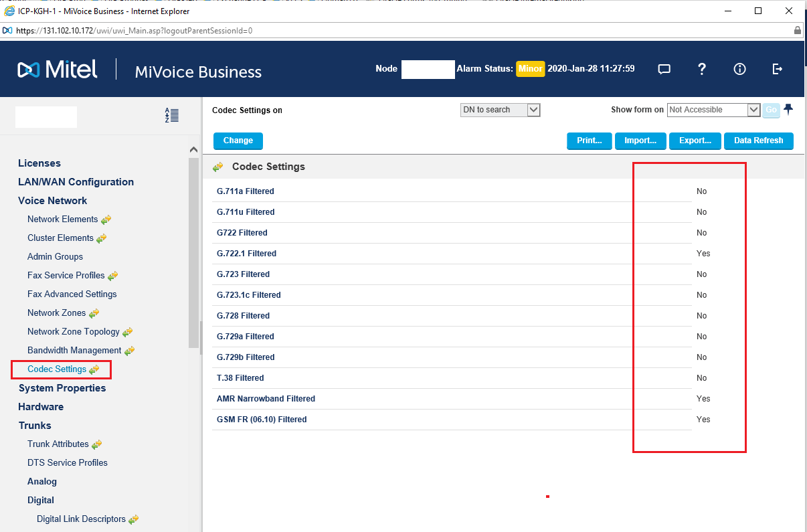Viewport: 807px width, 532px height.
Task: Click the share icon beside Network Elements
Action: (106, 219)
